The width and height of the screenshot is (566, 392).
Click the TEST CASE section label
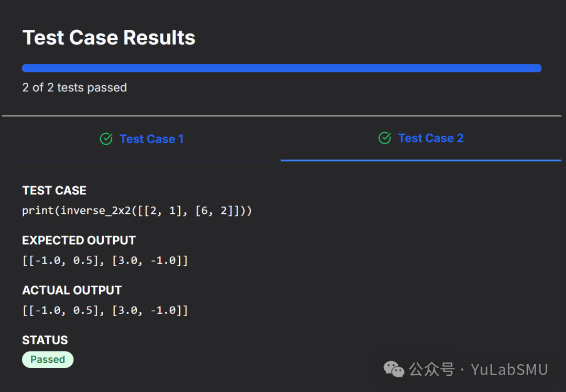click(54, 190)
